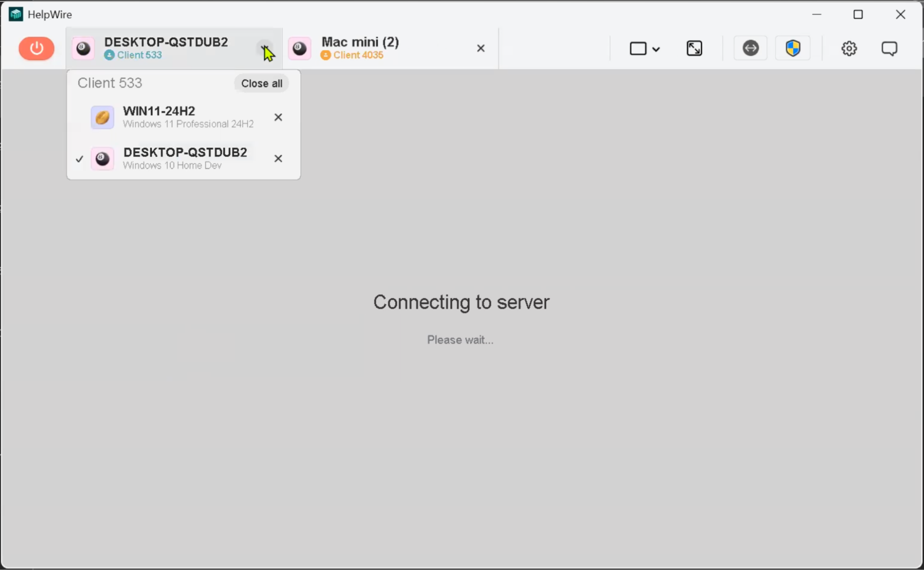Open the display monitor selection dropdown
924x570 pixels.
point(644,49)
